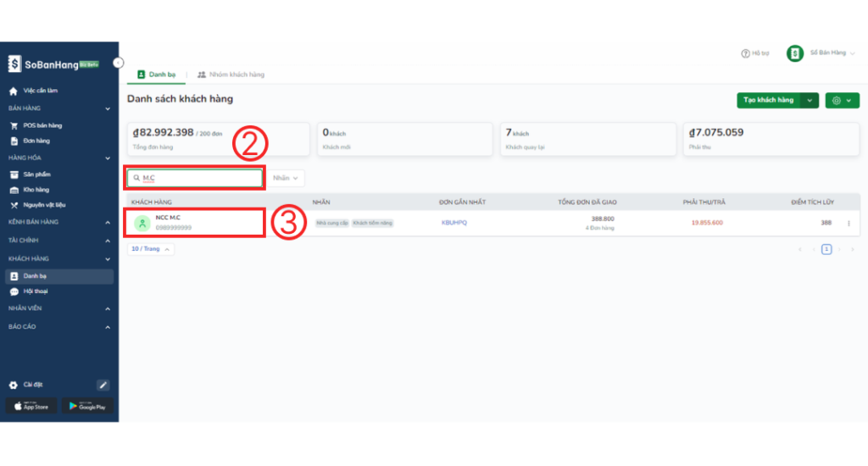Click the Khách quay lại summary card
Viewport: 868px width, 466px height.
pyautogui.click(x=588, y=139)
